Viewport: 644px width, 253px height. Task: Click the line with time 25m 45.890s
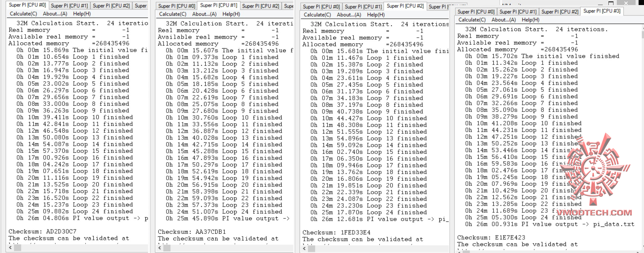click(228, 218)
